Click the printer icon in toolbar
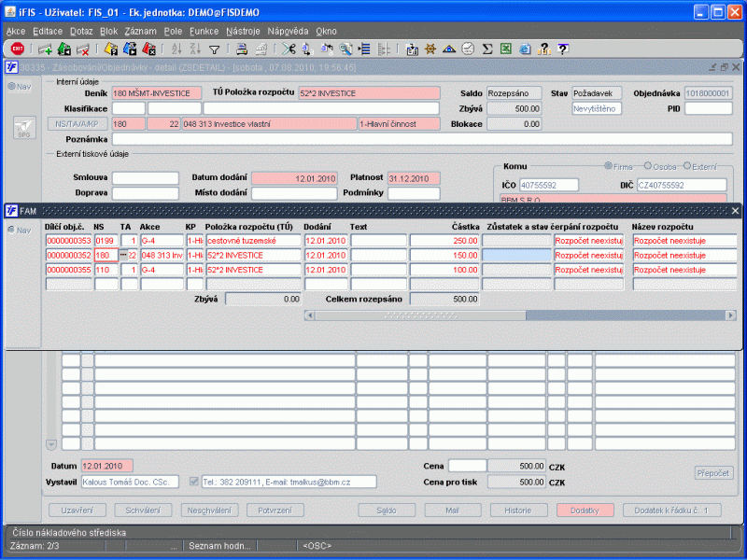The image size is (747, 560). [241, 49]
